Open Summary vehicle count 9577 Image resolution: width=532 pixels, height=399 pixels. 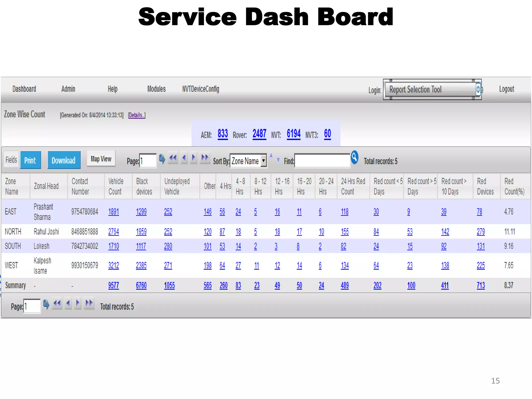click(114, 285)
